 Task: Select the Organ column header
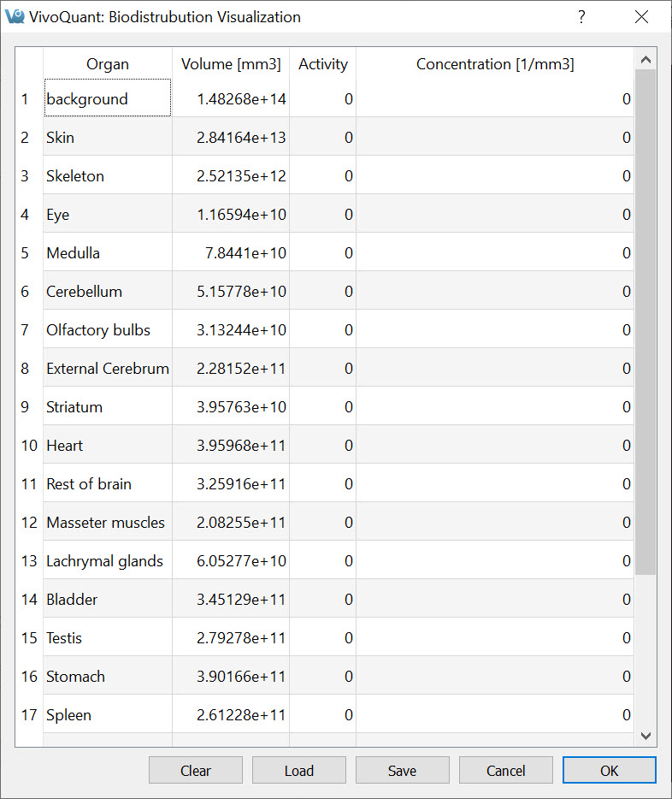(108, 64)
